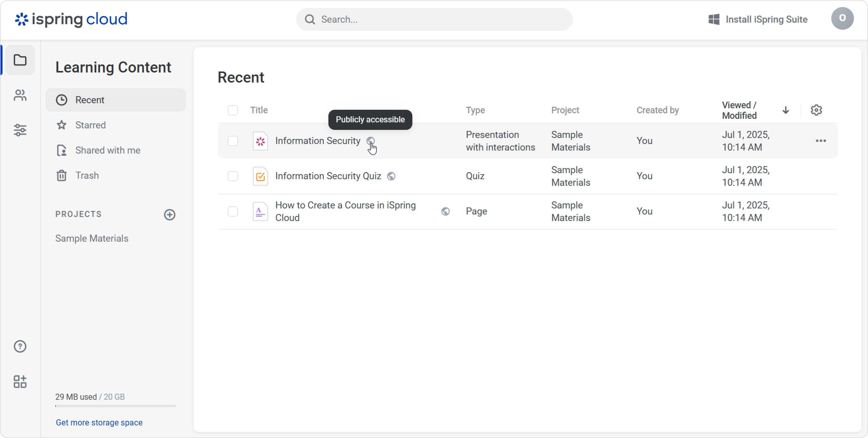Open the Users section icon in sidebar
This screenshot has height=438, width=868.
pyautogui.click(x=20, y=95)
